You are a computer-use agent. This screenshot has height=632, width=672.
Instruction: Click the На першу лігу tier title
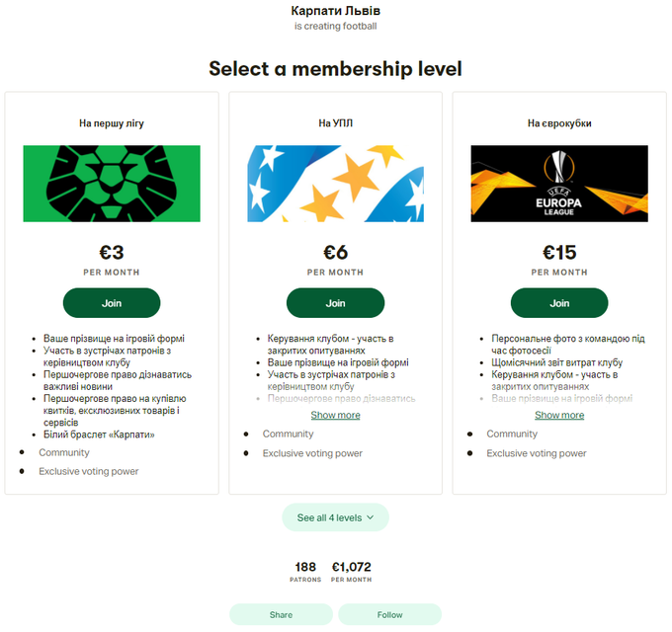(x=112, y=123)
